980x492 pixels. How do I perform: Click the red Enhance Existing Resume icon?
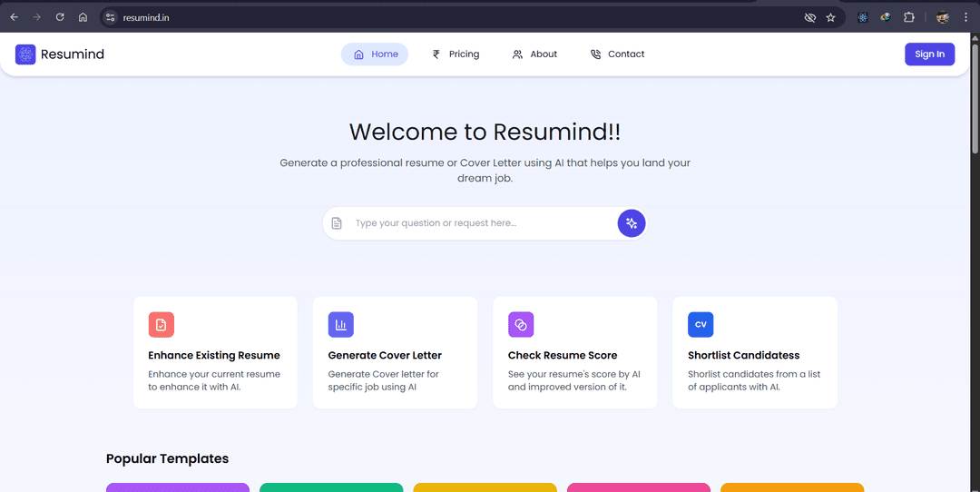coord(161,325)
